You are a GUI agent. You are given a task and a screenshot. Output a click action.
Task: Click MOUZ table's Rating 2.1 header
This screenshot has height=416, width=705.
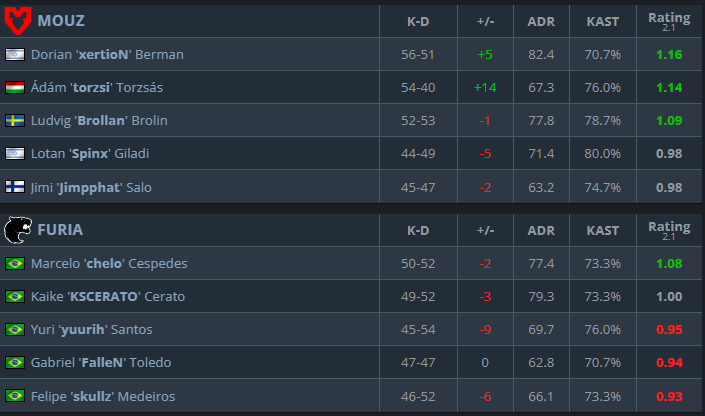(x=669, y=21)
